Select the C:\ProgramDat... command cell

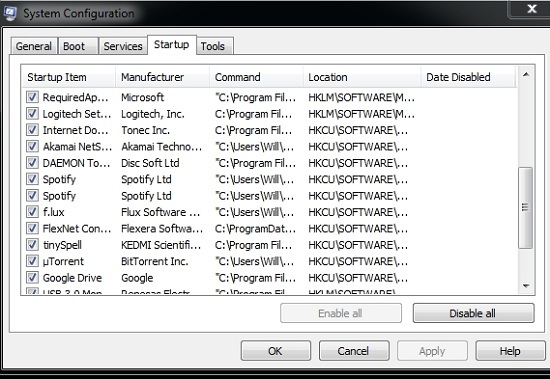pyautogui.click(x=255, y=228)
